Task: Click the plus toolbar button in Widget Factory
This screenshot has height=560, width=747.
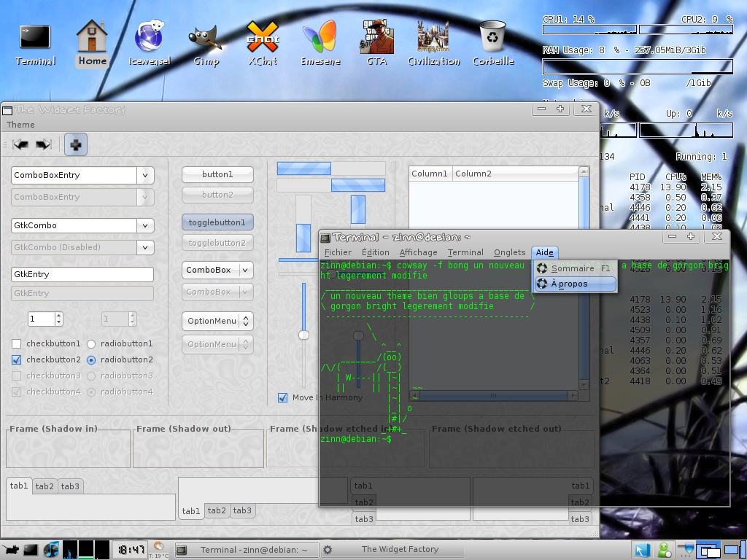Action: pos(76,145)
